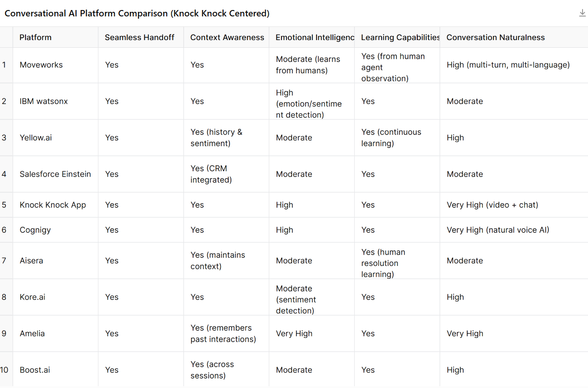Select the Conversation Naturalness column header
Viewport: 588px width, 388px height.
(x=495, y=37)
